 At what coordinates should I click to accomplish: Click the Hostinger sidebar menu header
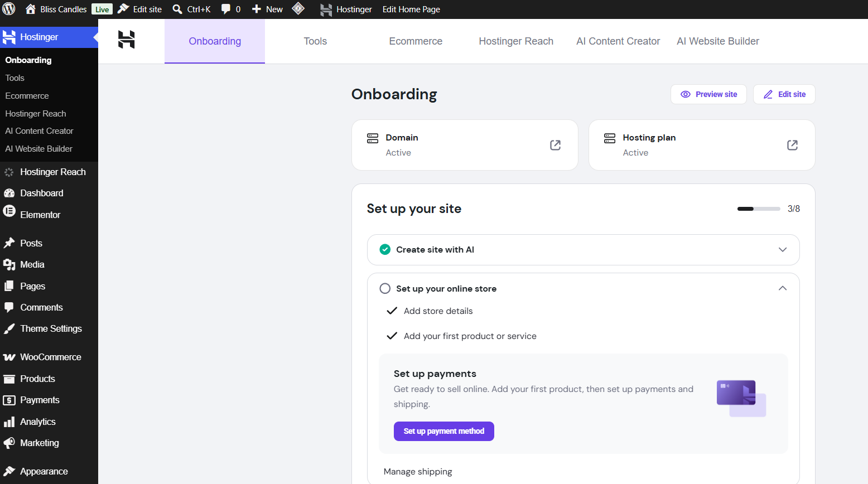49,37
